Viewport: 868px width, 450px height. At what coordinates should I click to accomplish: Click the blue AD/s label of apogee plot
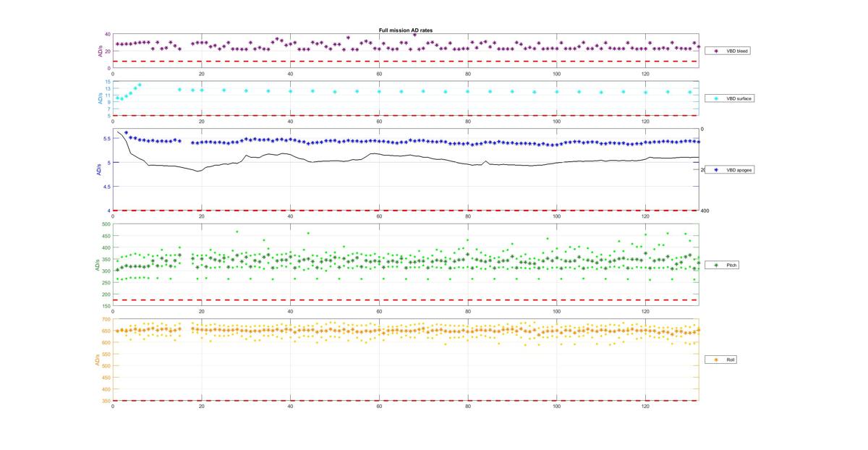(x=99, y=170)
